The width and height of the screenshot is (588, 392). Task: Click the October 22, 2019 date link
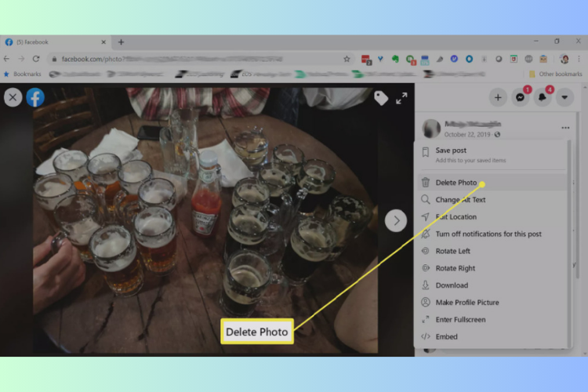pyautogui.click(x=467, y=135)
